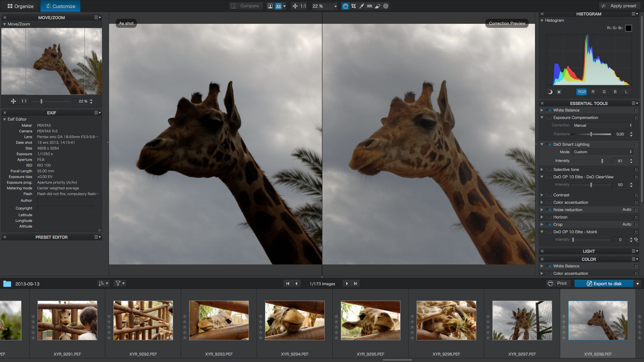
Task: Show highlight clipping with sun icon
Action: tap(559, 92)
